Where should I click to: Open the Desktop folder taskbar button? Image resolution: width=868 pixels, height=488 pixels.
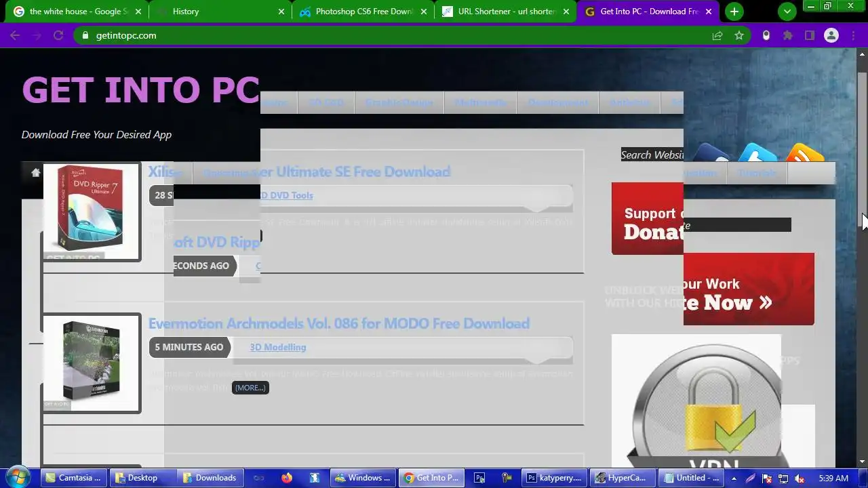142,478
